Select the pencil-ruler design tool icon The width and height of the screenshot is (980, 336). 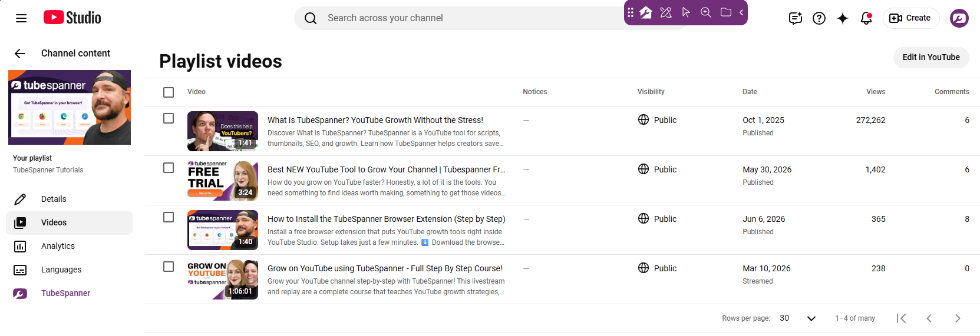666,12
